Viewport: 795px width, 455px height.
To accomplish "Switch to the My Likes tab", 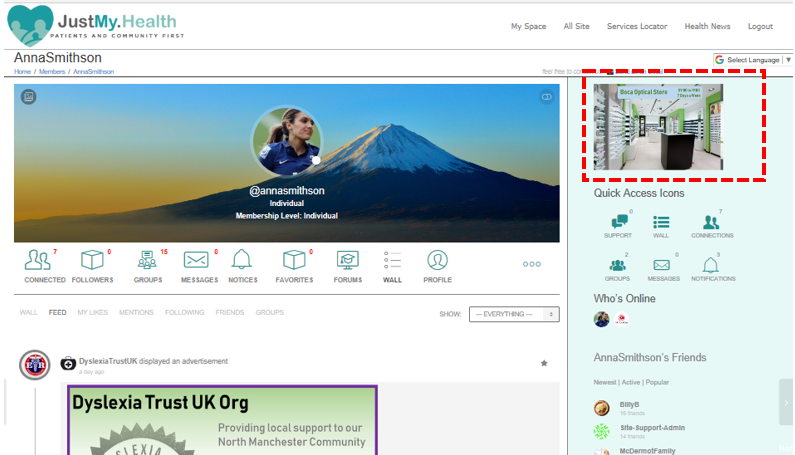I will click(93, 313).
